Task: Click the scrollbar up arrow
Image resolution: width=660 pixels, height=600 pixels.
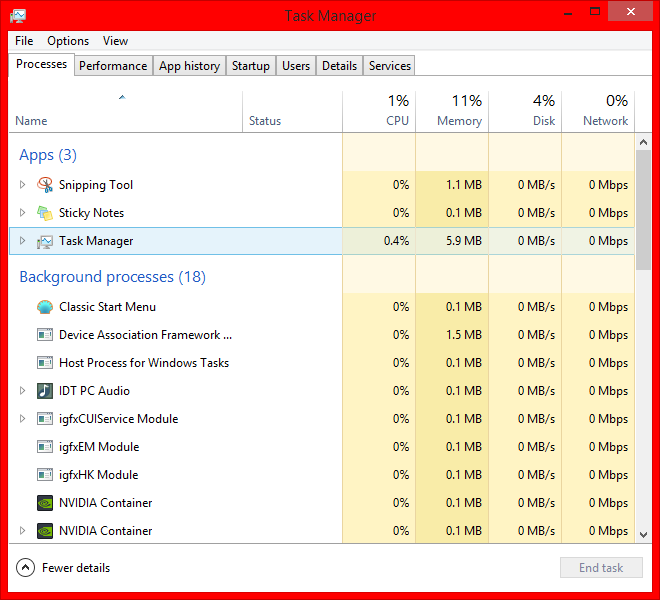Action: tap(643, 142)
